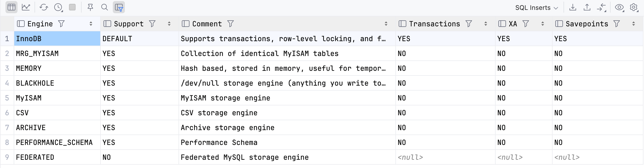Reload the query results
Screen dimensions: 644x168
point(44,7)
